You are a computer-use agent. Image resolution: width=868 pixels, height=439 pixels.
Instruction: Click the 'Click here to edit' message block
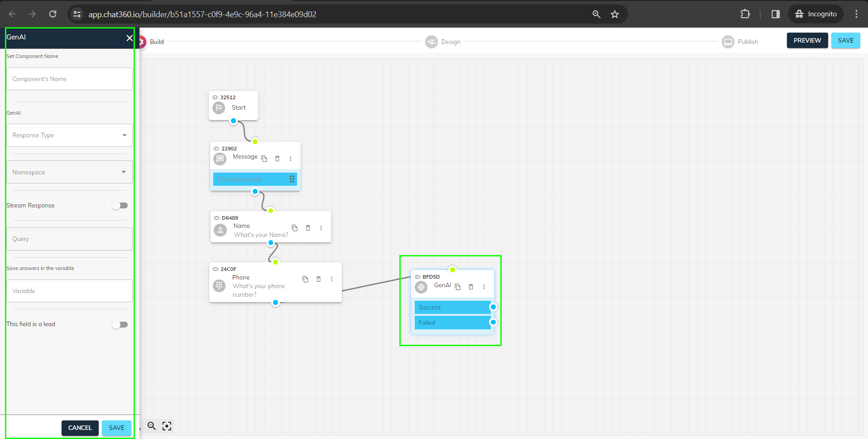coord(255,179)
